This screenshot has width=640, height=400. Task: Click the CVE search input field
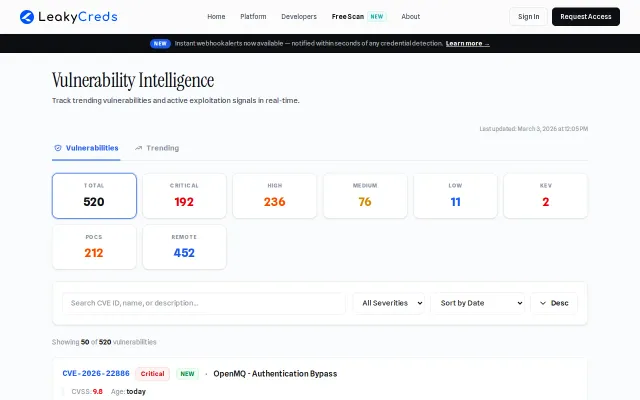click(204, 303)
